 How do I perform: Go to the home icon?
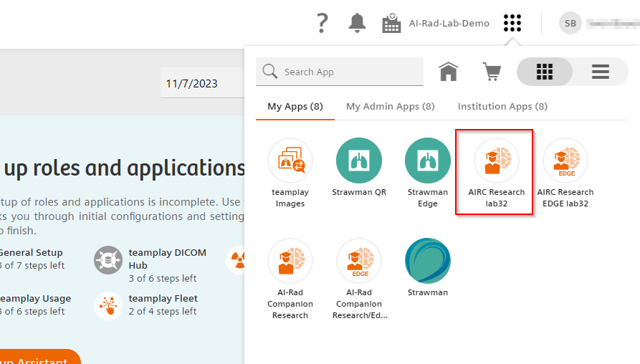(x=449, y=72)
